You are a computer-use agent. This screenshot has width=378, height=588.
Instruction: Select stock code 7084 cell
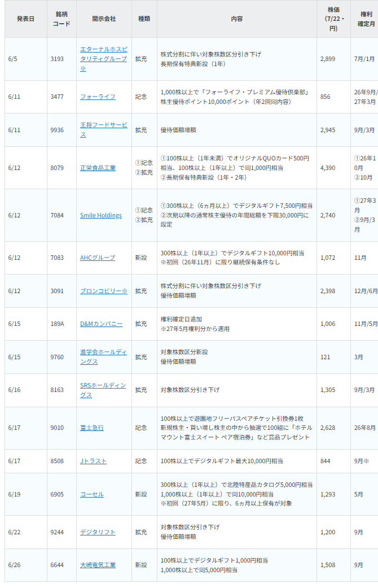(x=61, y=215)
